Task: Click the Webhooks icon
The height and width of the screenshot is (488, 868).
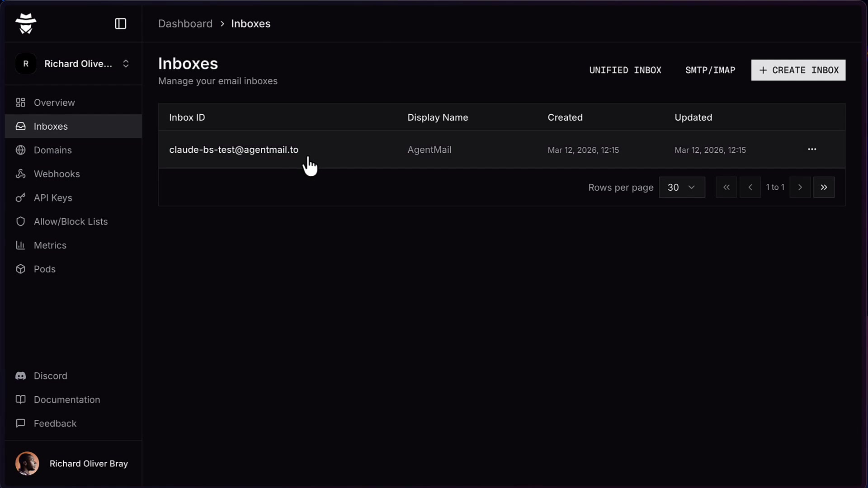Action: tap(21, 174)
